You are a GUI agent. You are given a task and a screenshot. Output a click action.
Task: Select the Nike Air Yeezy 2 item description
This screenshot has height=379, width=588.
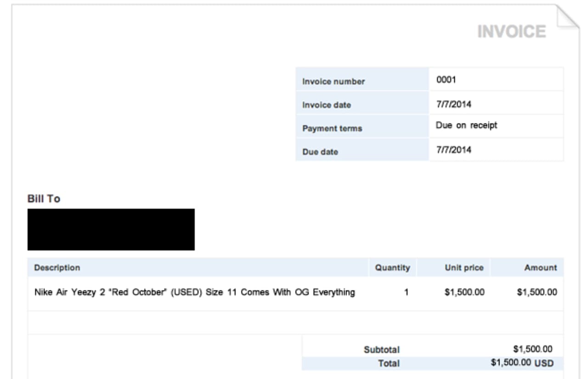[x=194, y=292]
